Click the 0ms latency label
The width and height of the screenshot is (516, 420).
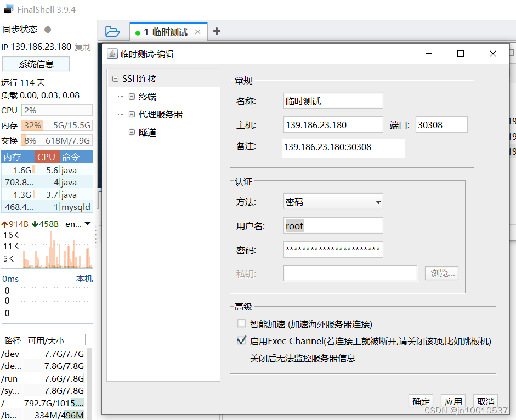point(10,279)
